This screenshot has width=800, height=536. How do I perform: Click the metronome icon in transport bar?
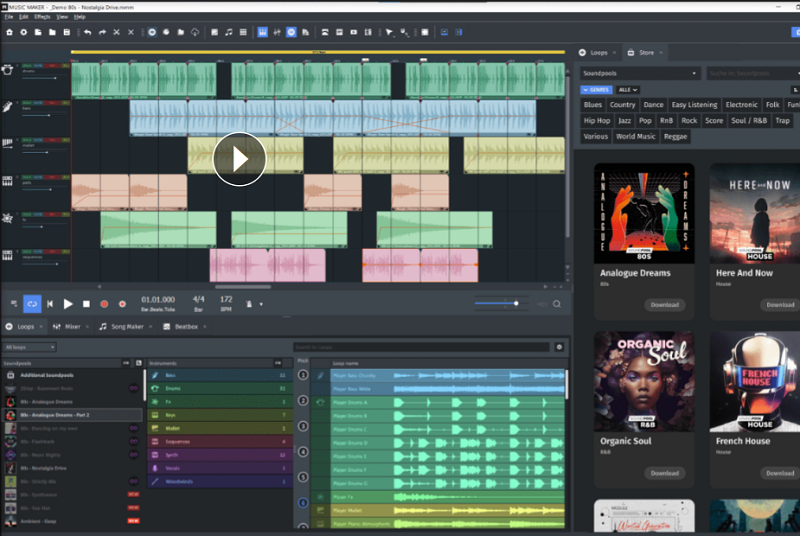[249, 304]
